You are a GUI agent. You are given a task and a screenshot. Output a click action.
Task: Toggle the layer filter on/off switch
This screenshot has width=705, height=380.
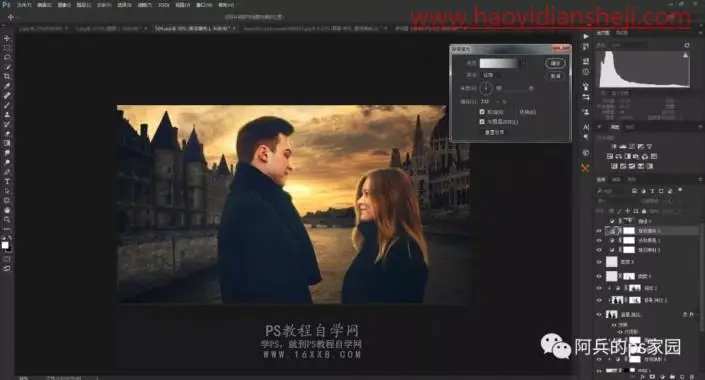680,190
